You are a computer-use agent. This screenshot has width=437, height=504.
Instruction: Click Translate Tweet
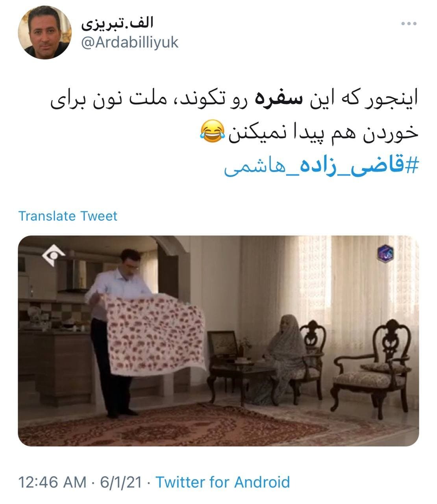pos(68,216)
